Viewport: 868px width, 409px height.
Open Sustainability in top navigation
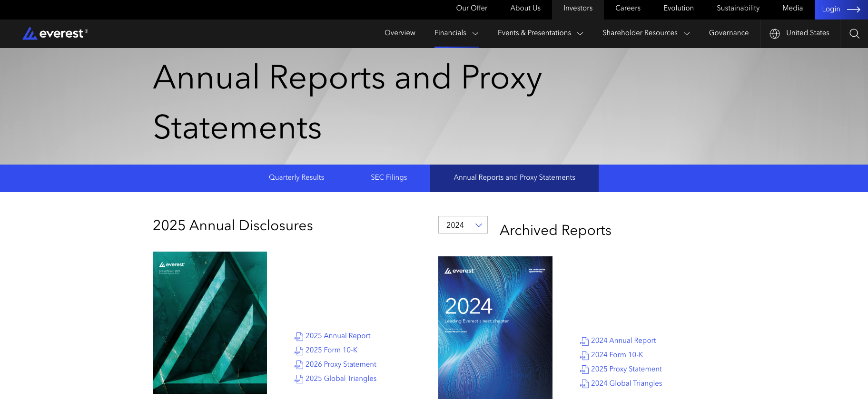(738, 8)
